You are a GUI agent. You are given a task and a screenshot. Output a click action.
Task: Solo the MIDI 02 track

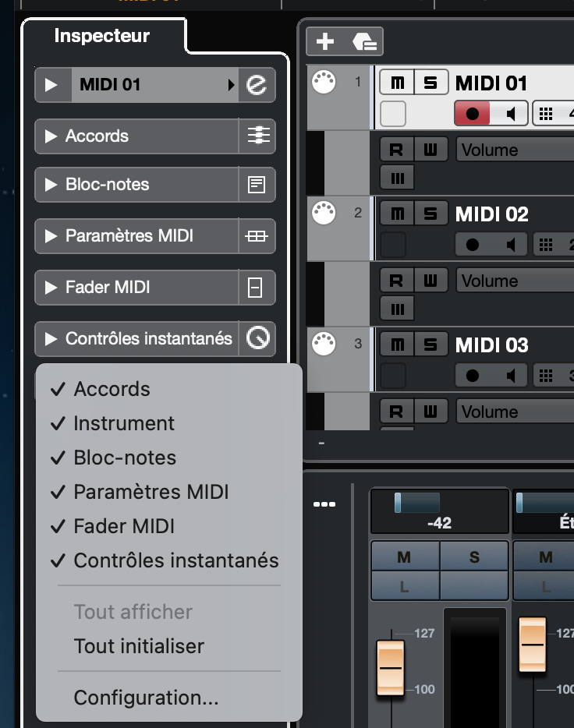(x=430, y=214)
